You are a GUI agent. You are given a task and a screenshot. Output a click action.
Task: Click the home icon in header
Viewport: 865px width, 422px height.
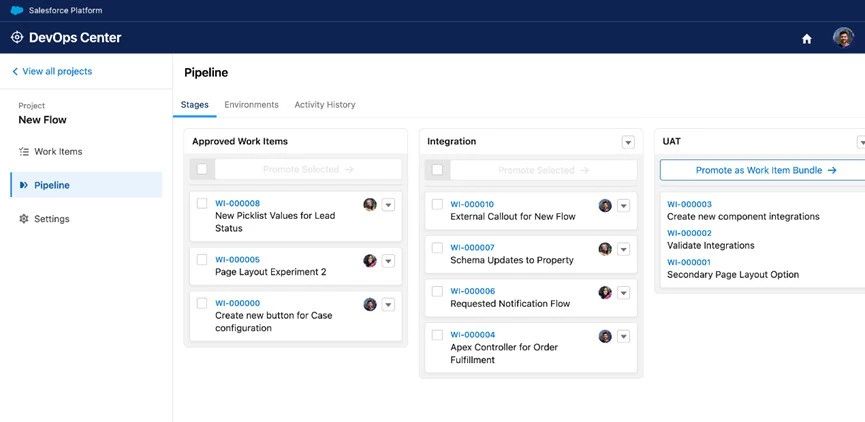coord(807,39)
